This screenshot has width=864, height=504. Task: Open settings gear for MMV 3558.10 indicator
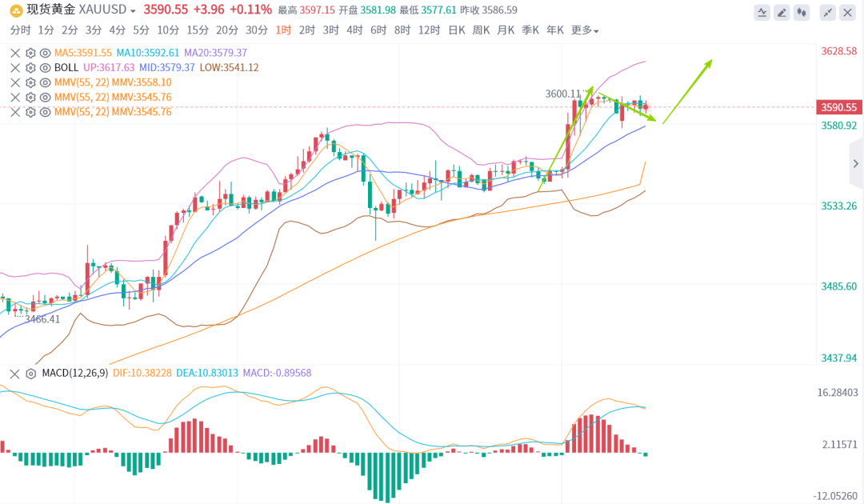30,82
